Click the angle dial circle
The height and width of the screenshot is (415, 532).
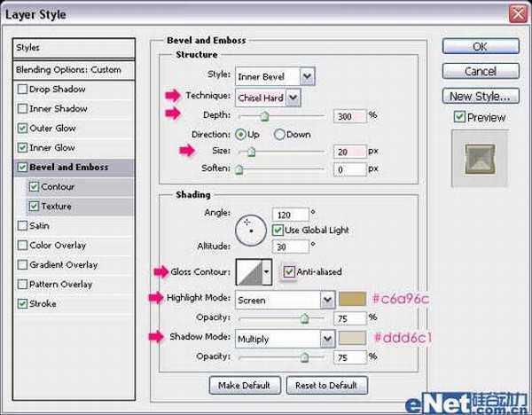pos(250,230)
